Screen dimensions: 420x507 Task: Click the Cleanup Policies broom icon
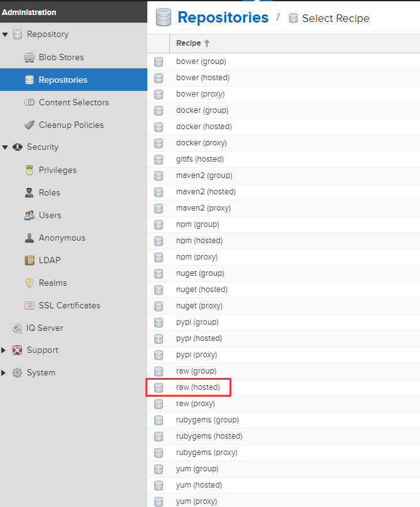pos(29,125)
